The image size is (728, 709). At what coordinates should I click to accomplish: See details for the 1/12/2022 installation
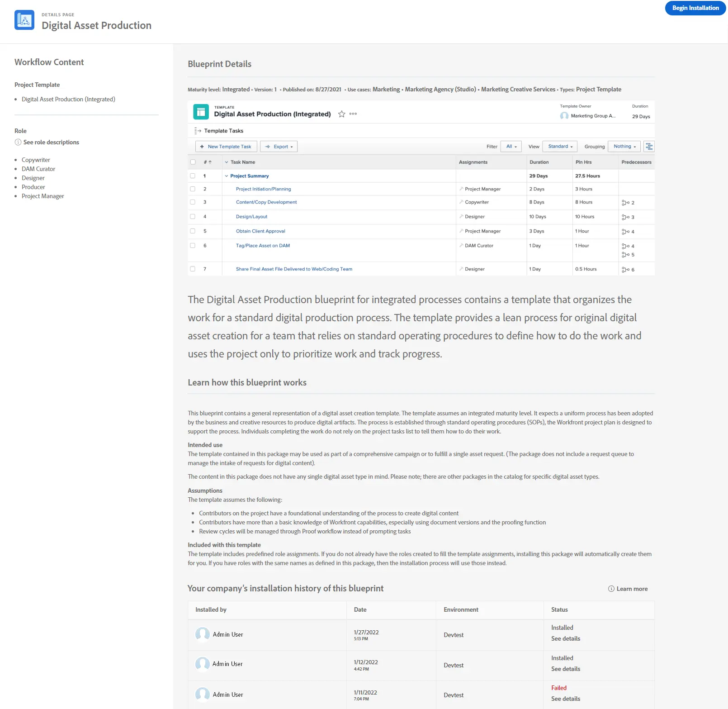[566, 669]
